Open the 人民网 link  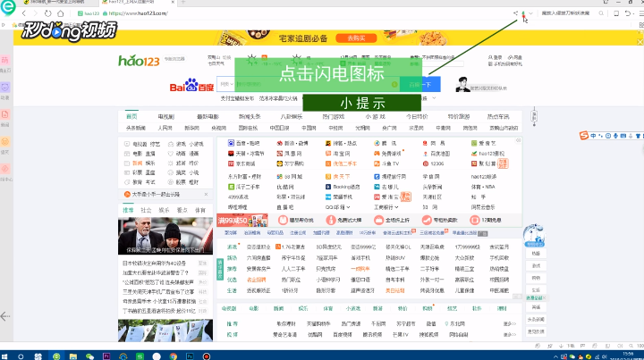coord(165,128)
